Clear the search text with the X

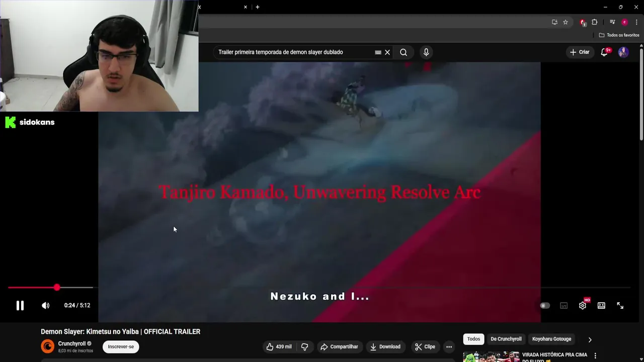(x=387, y=52)
